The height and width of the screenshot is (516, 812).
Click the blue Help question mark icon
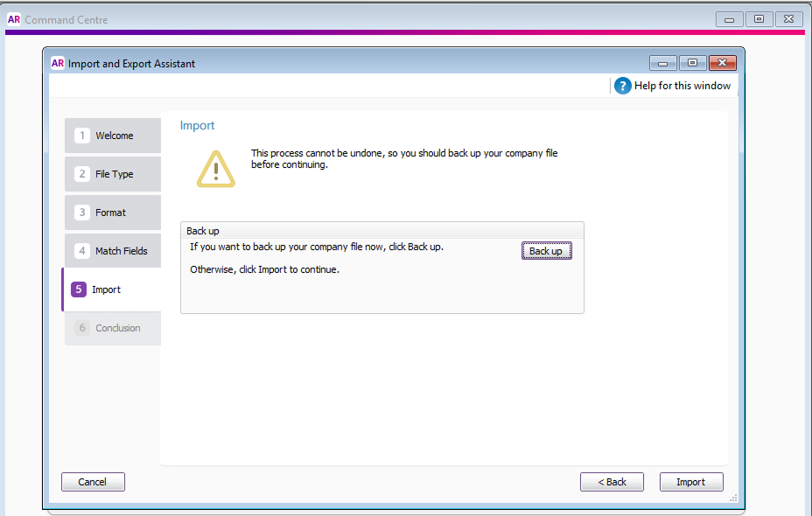pos(622,86)
